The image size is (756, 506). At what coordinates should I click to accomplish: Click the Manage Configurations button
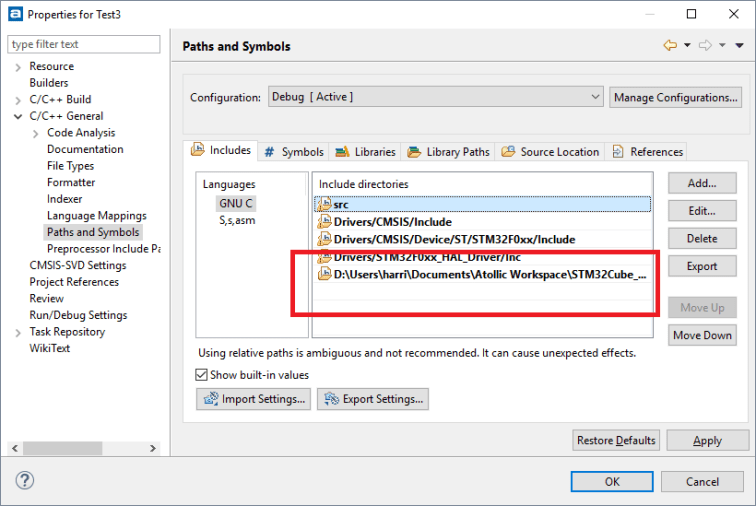[676, 97]
